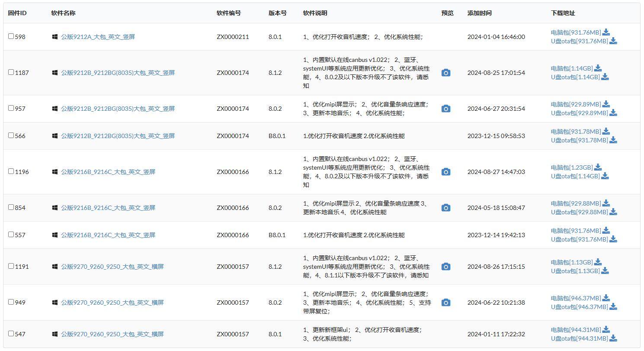Open 公版9270_9260_9250 link in the 8.1.2 version row
644x351 pixels.
coord(112,267)
